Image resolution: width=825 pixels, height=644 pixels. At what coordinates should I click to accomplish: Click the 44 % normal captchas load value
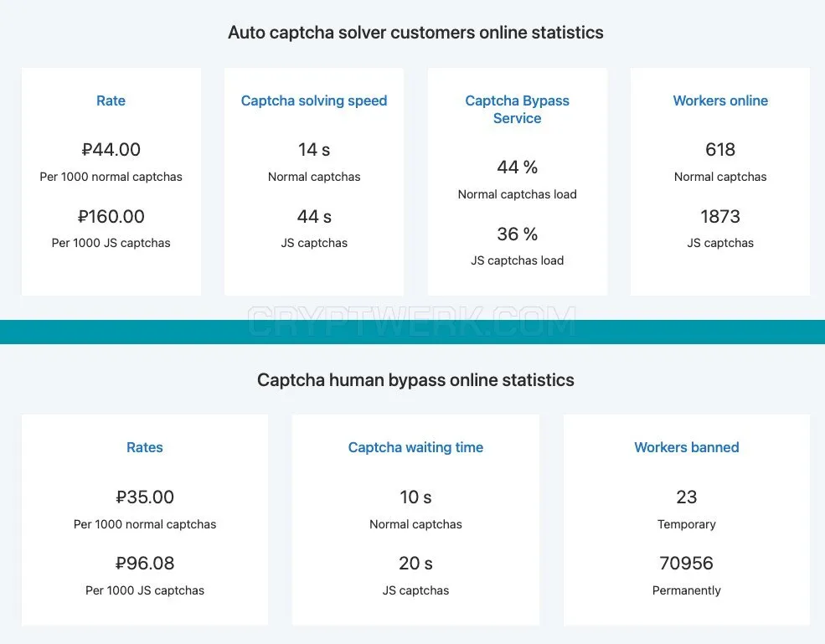point(518,167)
